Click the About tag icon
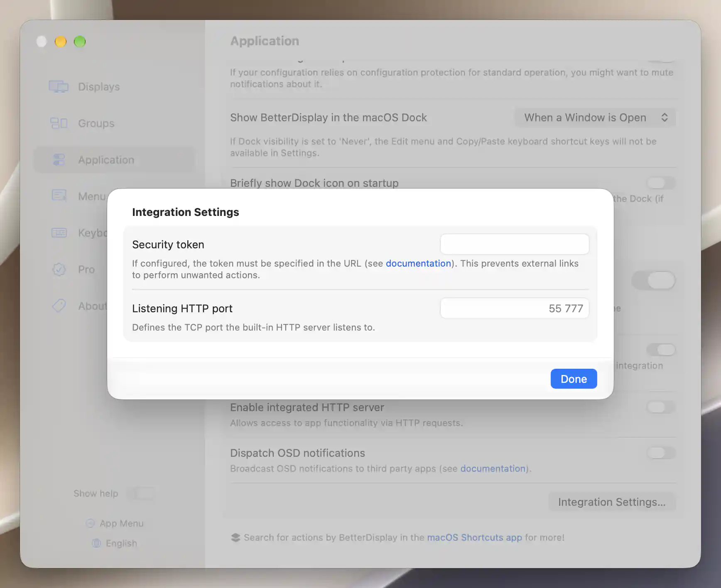 [59, 306]
